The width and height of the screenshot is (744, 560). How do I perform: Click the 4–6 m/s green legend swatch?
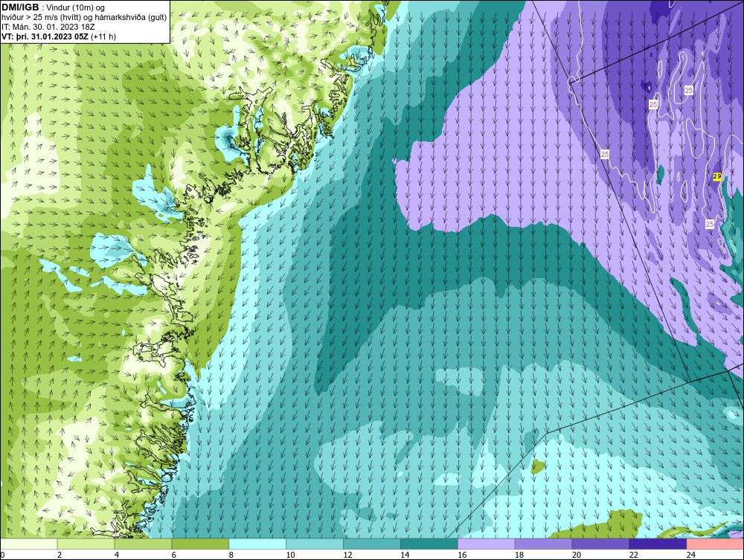pos(143,544)
